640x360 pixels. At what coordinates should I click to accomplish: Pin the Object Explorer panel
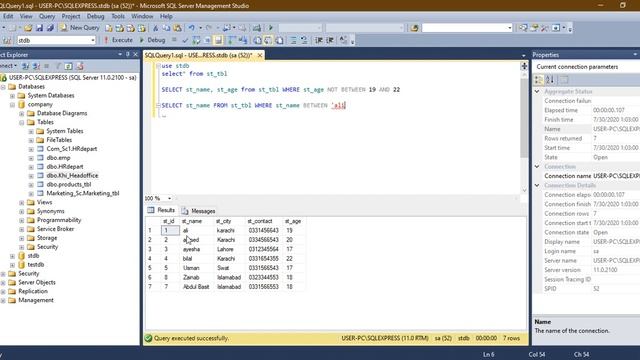128,54
